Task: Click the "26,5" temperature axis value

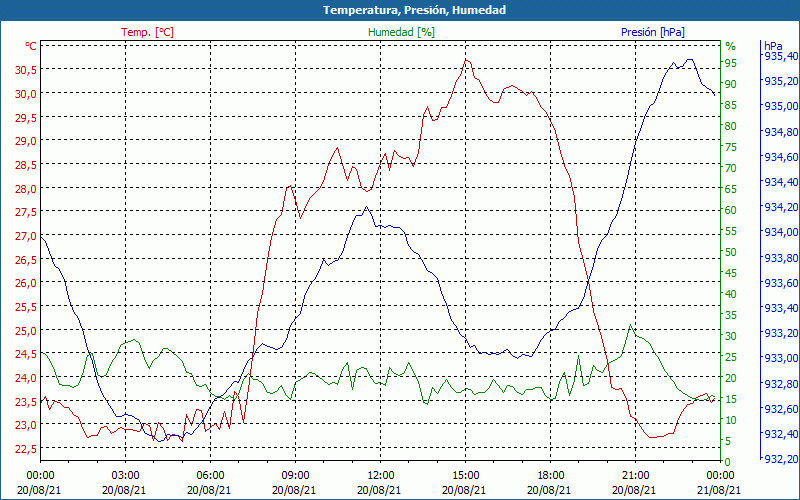Action: [26, 260]
